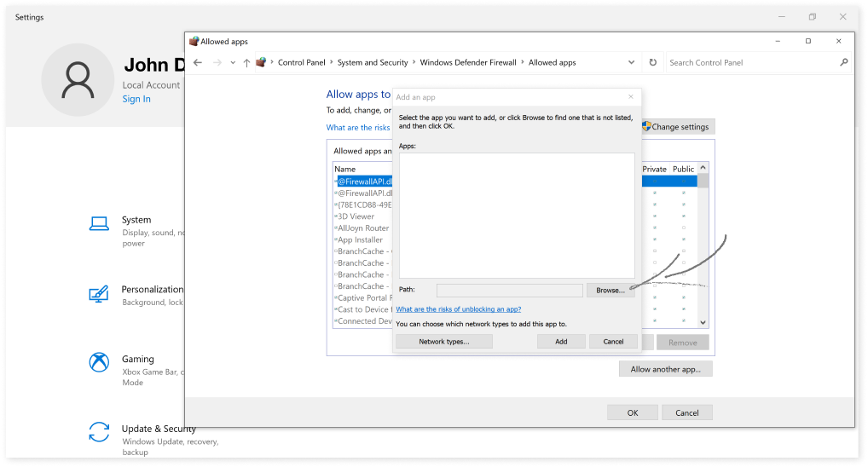The width and height of the screenshot is (868, 467).
Task: Click the Browse... button in Add an app
Action: (x=610, y=290)
